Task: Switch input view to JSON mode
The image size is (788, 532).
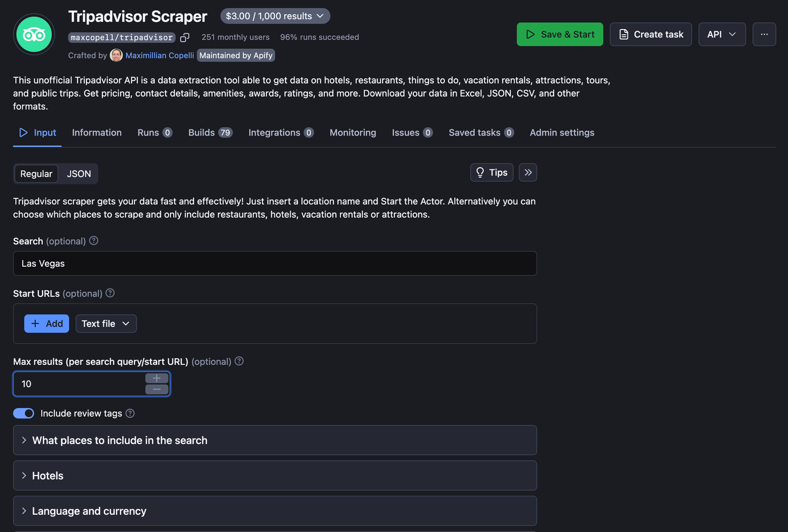Action: click(x=78, y=174)
